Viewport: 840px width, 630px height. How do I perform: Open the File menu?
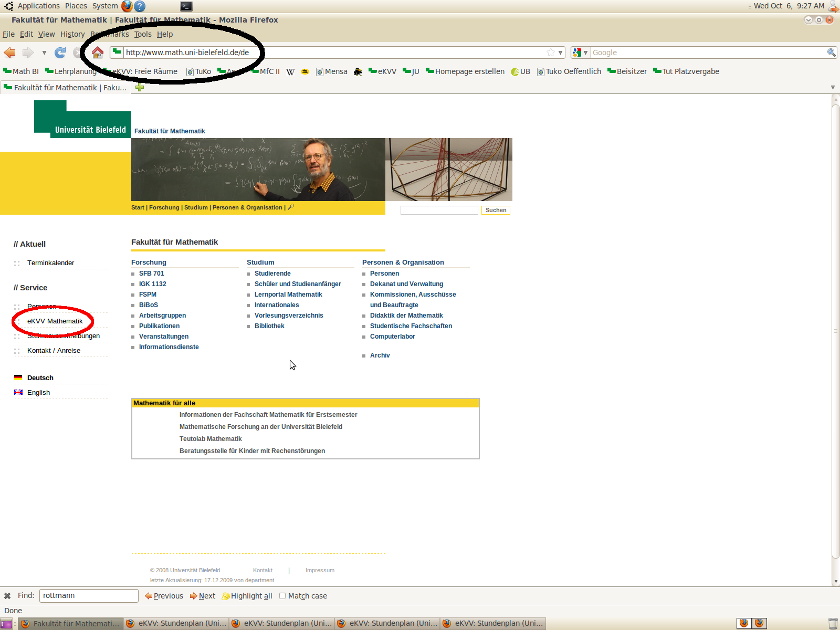tap(8, 34)
